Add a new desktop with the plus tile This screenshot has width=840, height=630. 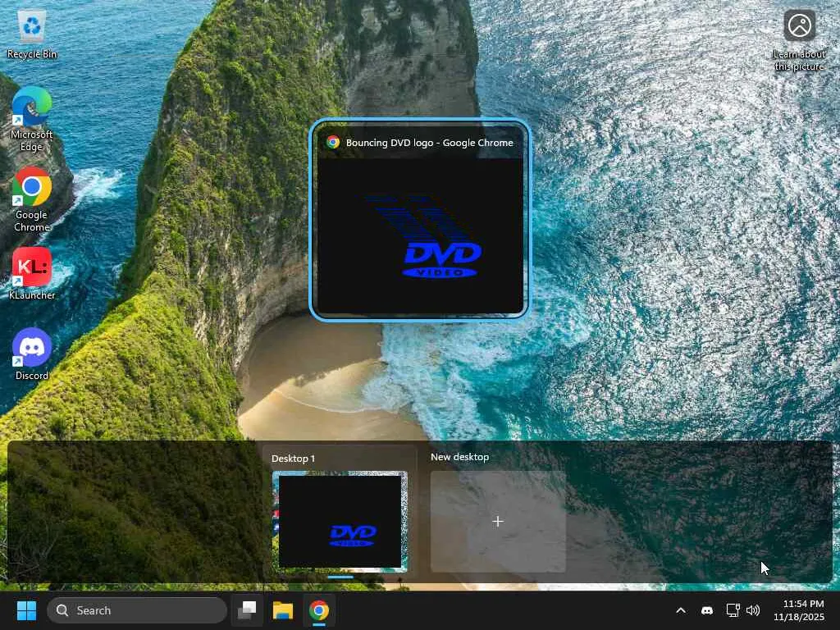click(x=498, y=521)
